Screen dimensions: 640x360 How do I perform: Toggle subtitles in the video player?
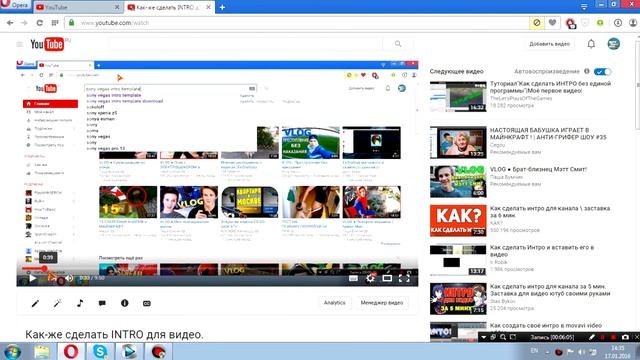coord(353,278)
